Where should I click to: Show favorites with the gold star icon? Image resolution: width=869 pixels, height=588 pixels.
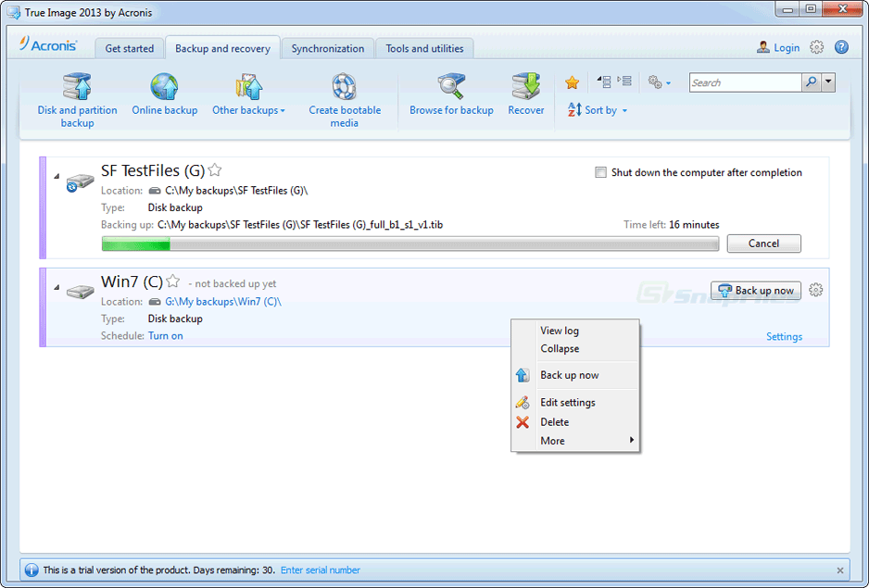572,82
